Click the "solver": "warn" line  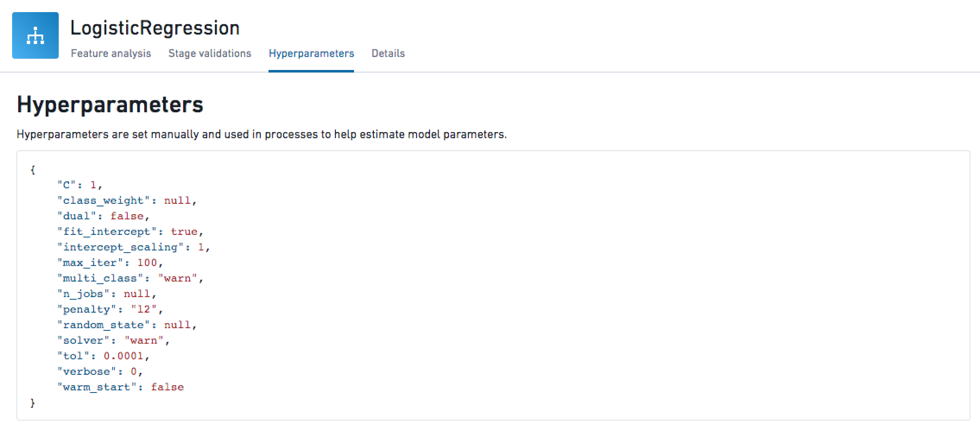[114, 341]
